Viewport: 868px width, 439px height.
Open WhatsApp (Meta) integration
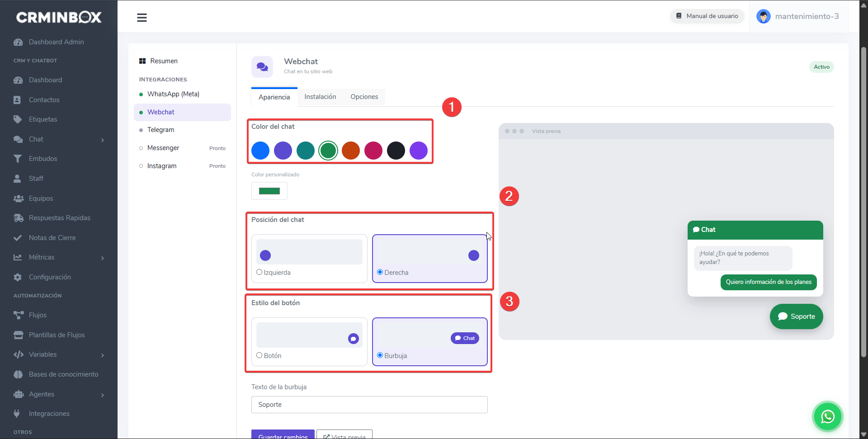[182, 94]
